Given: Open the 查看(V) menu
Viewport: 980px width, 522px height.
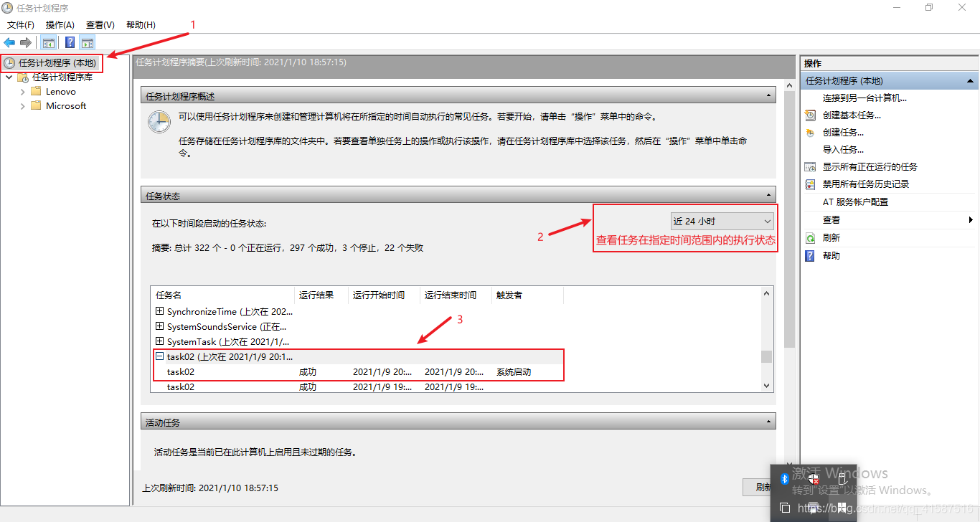Looking at the screenshot, I should click(x=100, y=25).
